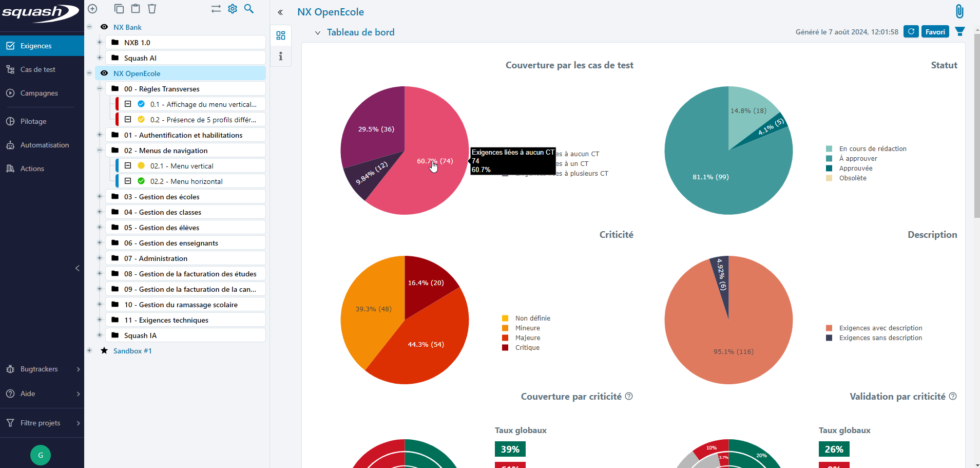Toggle 'Critique' legend entry in Criticité chart
The width and height of the screenshot is (980, 468).
(527, 348)
